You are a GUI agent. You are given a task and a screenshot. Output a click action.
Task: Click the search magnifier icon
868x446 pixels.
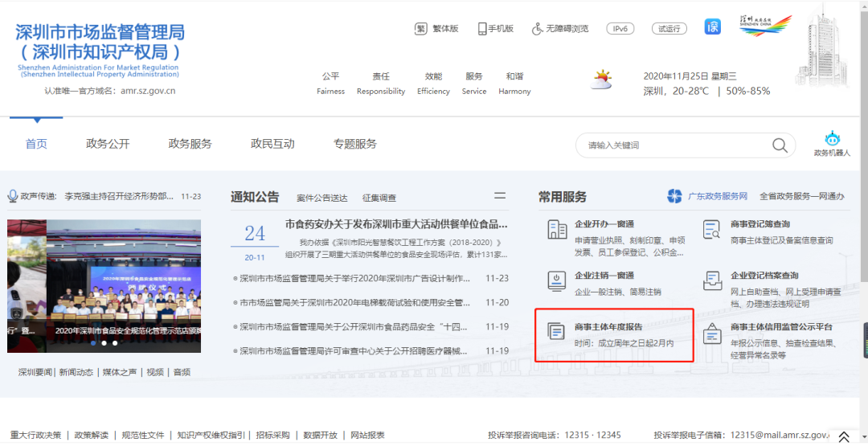click(780, 145)
